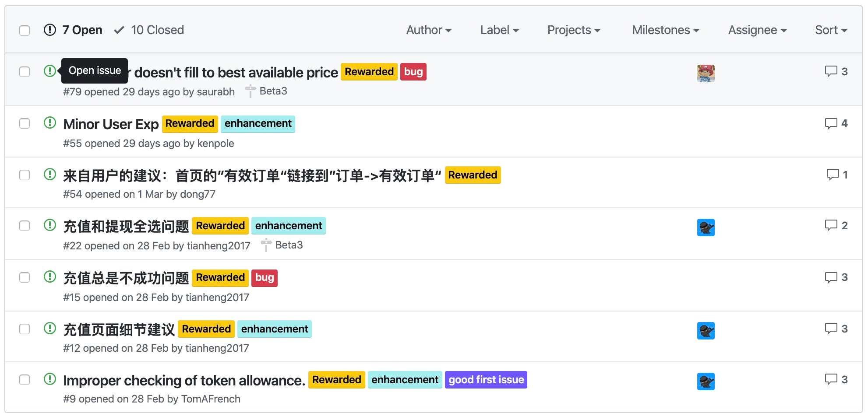Screen dimensions: 868x420
Task: Select checkbox for Improper checking of token allowance
Action: [25, 380]
